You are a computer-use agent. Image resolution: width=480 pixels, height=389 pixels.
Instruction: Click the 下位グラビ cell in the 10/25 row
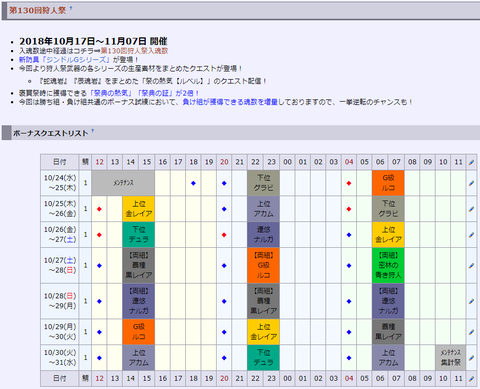(x=388, y=209)
